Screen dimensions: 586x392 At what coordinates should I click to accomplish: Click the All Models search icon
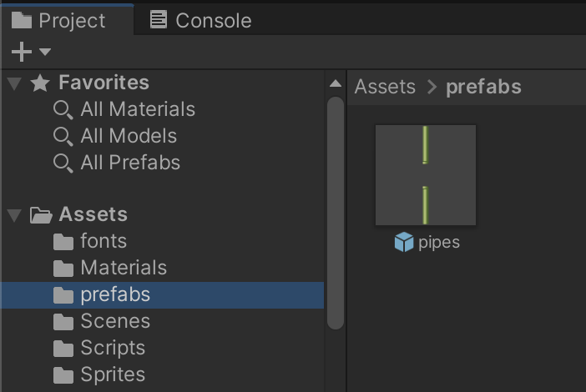coord(63,136)
